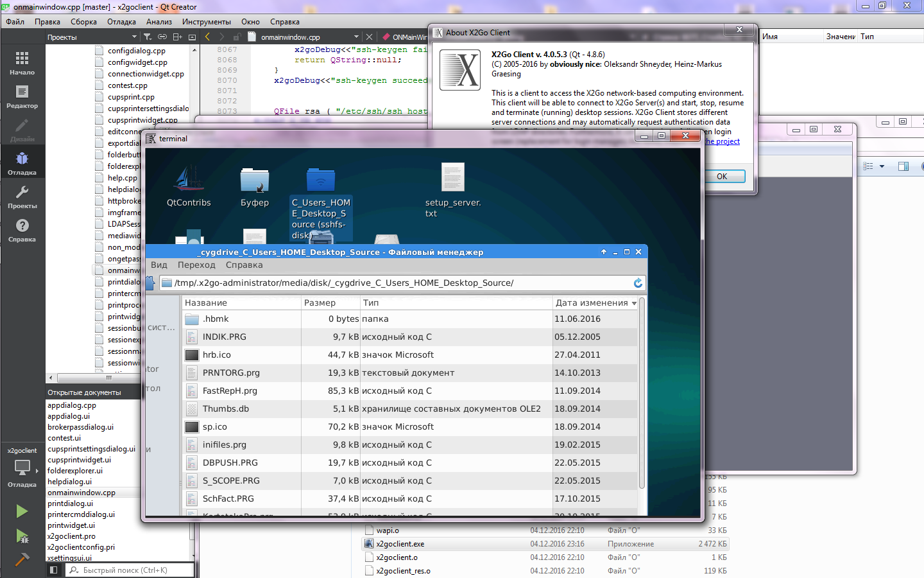Open the Инструменты menu
Viewport: 924px width, 578px height.
(x=207, y=21)
